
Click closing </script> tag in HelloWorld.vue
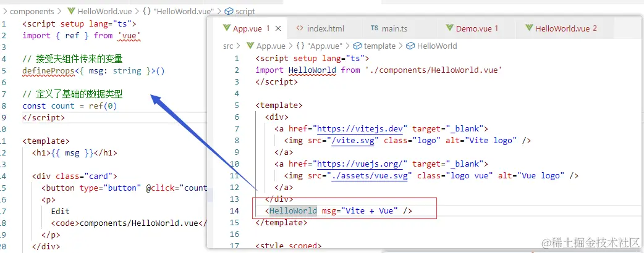pos(43,118)
